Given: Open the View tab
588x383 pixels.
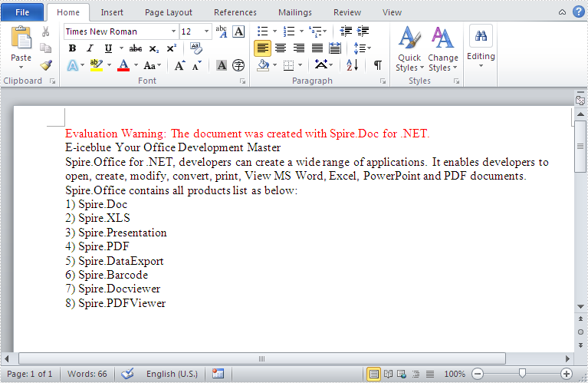Looking at the screenshot, I should click(392, 12).
